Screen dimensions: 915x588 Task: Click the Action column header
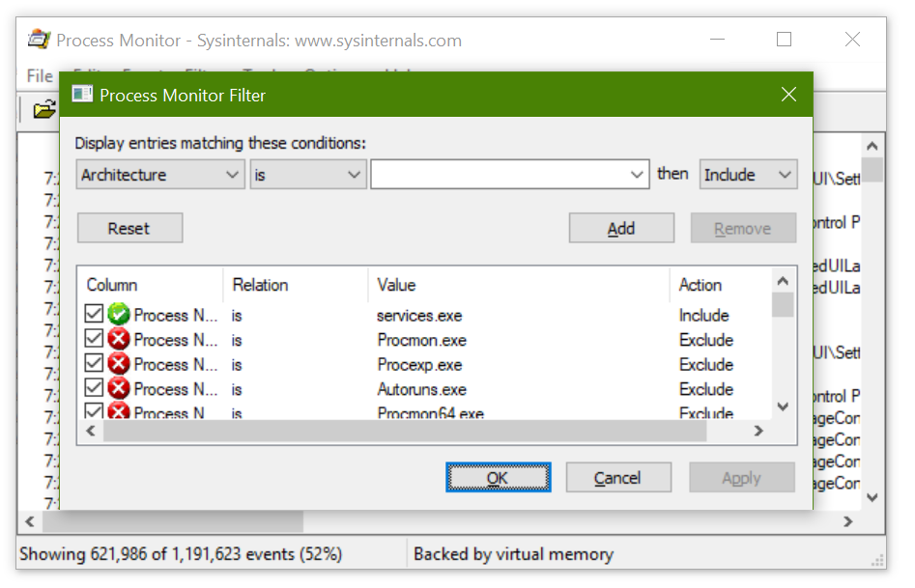[x=721, y=285]
